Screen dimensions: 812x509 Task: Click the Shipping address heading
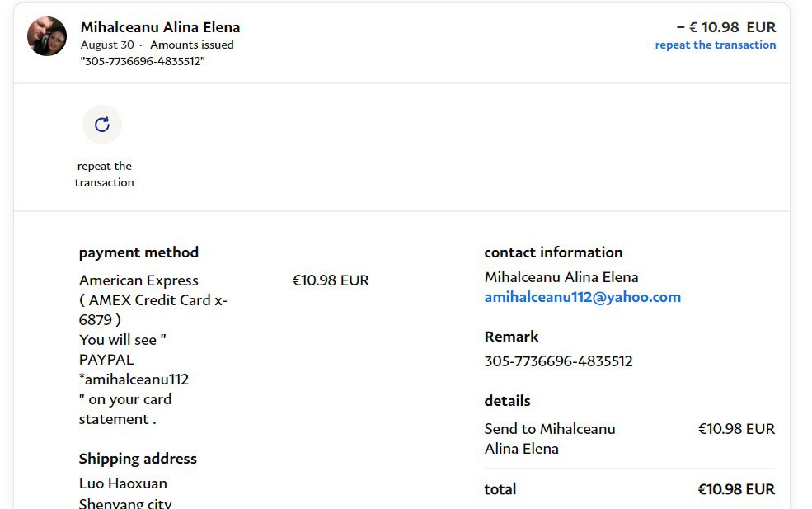click(x=138, y=459)
